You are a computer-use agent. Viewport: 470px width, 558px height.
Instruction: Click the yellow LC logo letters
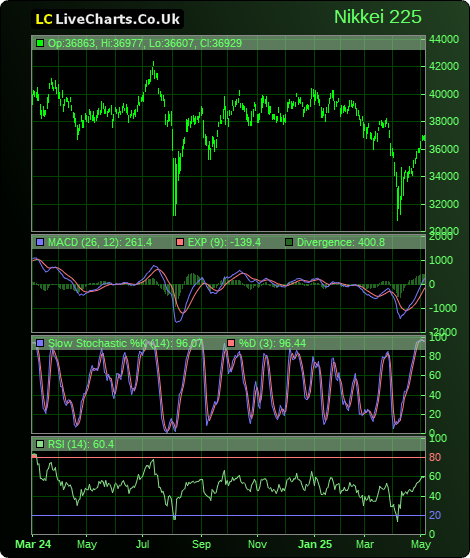44,19
